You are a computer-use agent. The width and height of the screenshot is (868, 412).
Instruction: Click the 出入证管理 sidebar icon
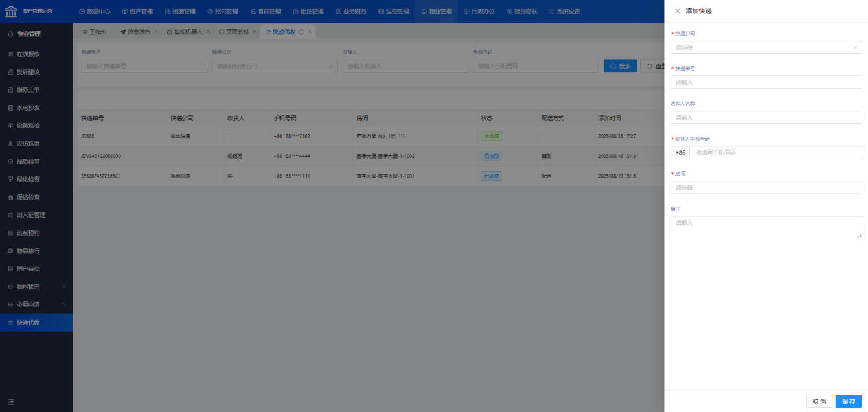[10, 215]
